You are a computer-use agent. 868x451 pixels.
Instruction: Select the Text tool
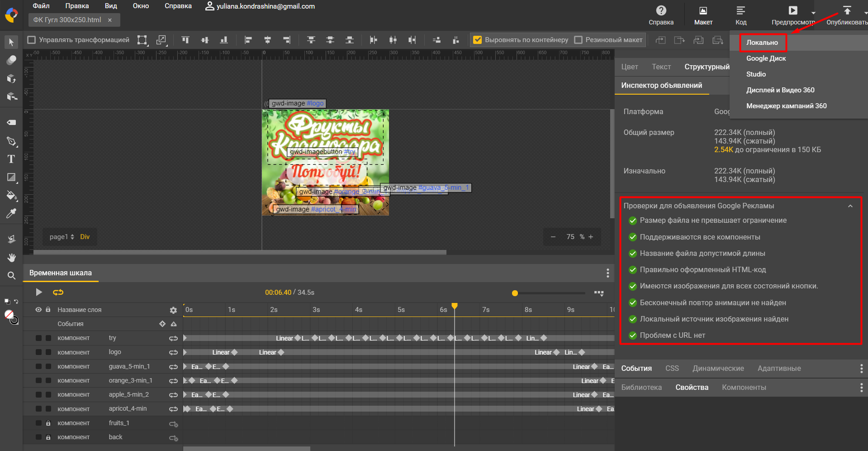coord(11,159)
